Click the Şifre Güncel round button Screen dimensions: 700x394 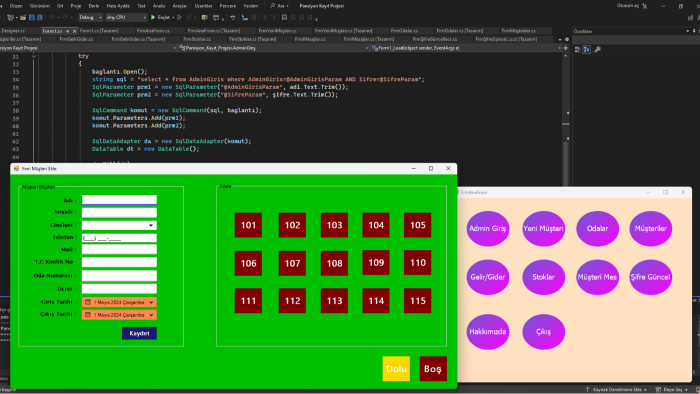coord(650,277)
